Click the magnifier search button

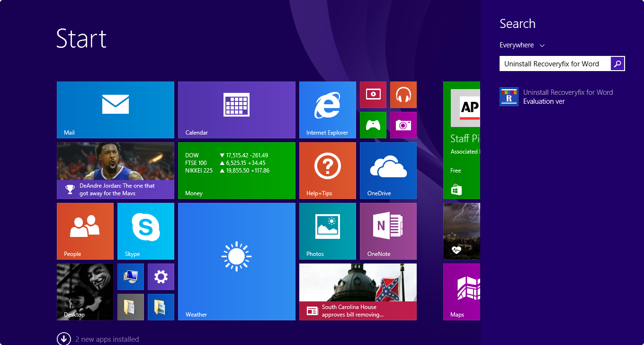[x=617, y=64]
